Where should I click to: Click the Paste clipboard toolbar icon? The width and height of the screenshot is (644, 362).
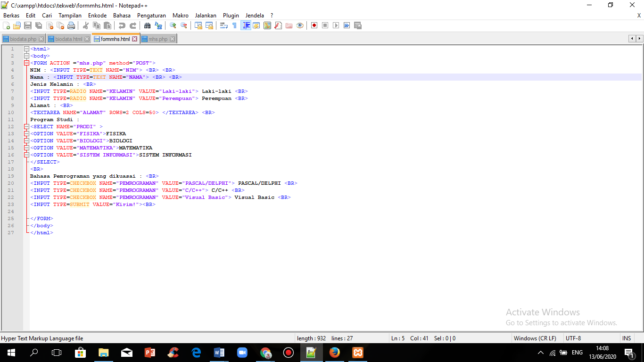coord(107,25)
